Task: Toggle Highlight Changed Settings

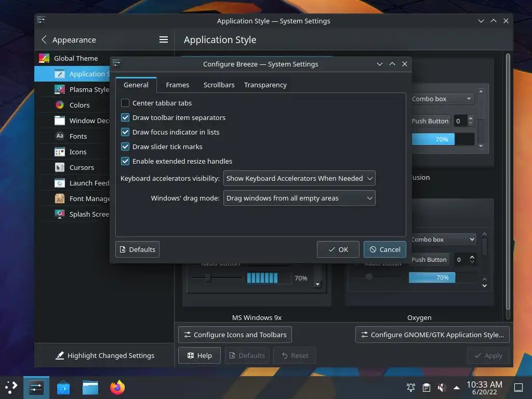Action: point(104,355)
